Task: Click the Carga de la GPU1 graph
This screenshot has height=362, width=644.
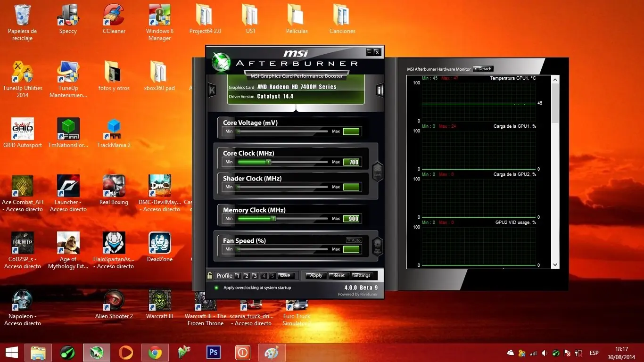Action: [x=479, y=150]
